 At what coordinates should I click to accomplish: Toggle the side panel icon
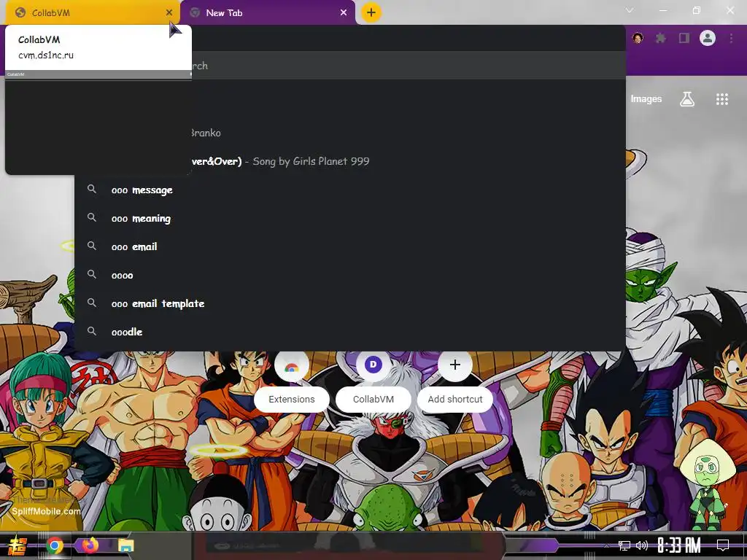[684, 38]
